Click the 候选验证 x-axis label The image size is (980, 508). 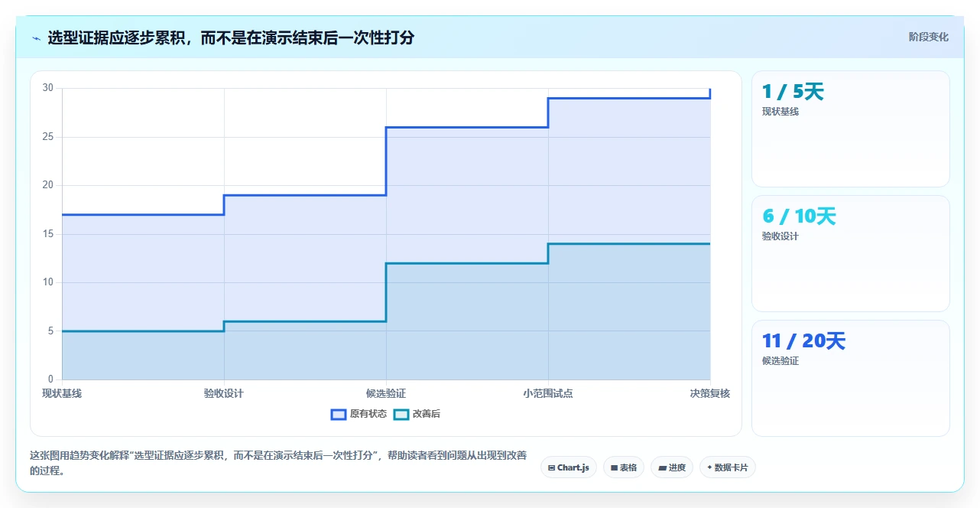coord(386,393)
